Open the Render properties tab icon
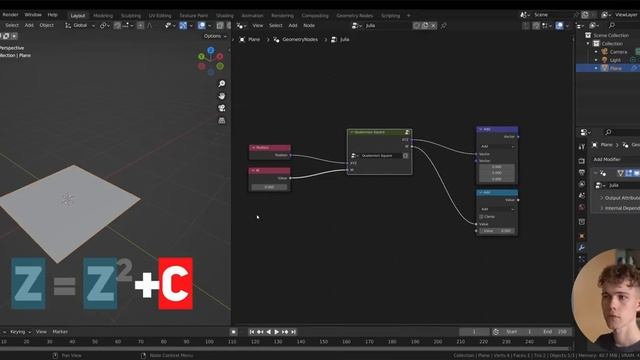This screenshot has width=640, height=360. 582,161
